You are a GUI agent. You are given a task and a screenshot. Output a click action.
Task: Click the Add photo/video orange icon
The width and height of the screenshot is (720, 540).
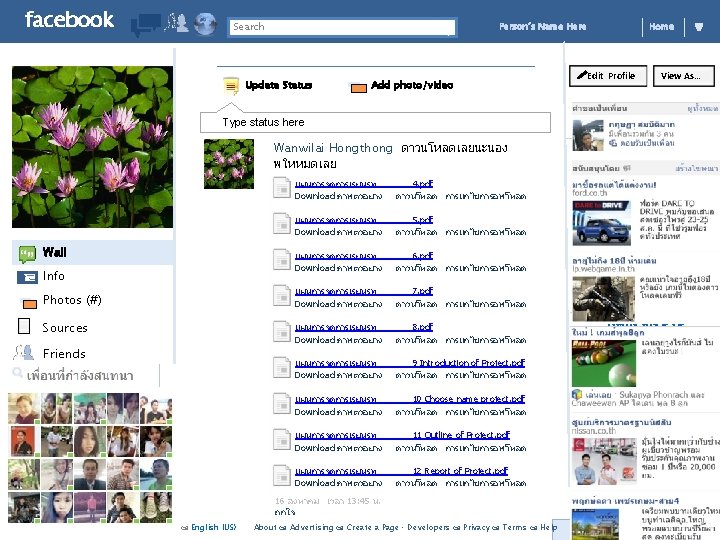pyautogui.click(x=359, y=88)
